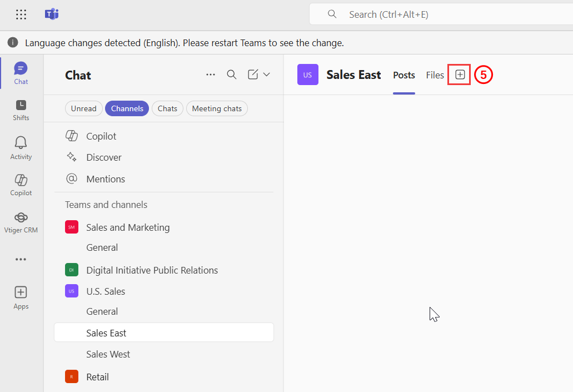Toggle the Channels filter
The width and height of the screenshot is (573, 392).
click(x=127, y=108)
